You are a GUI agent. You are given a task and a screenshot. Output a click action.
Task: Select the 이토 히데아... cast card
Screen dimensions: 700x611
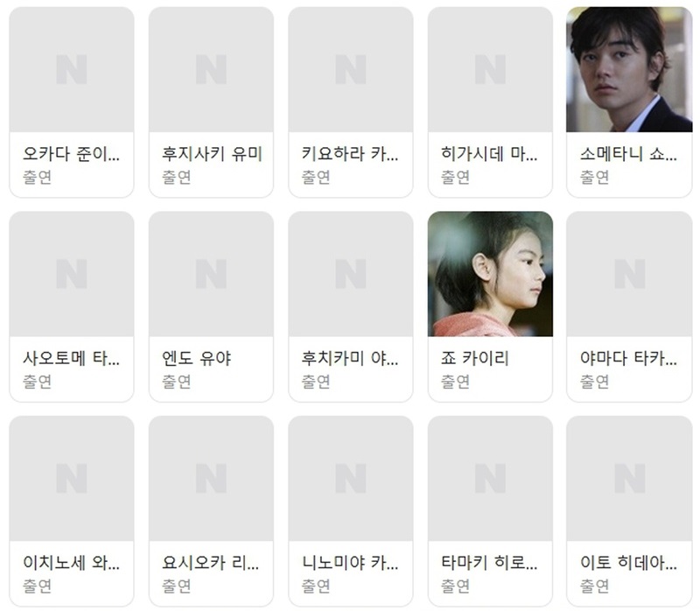(x=629, y=511)
